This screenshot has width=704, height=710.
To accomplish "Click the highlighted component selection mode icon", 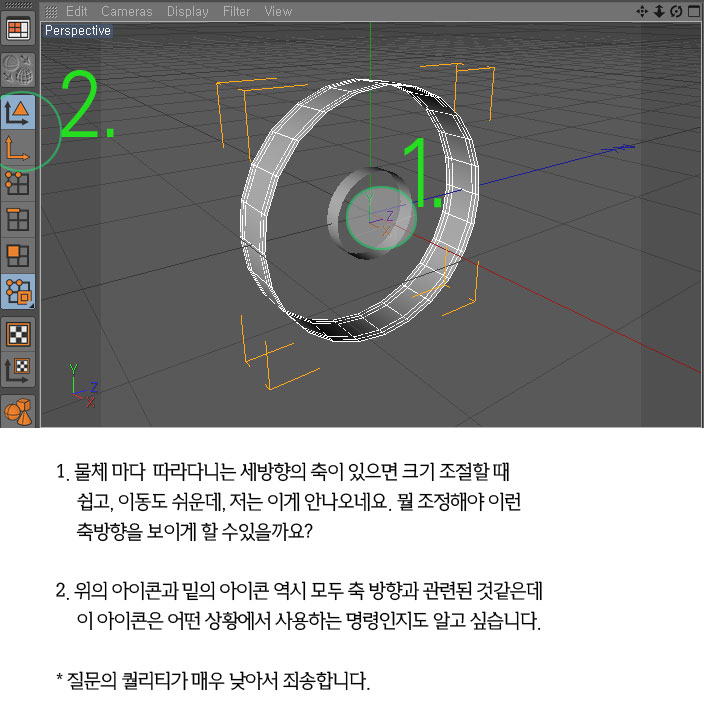I will (x=18, y=292).
